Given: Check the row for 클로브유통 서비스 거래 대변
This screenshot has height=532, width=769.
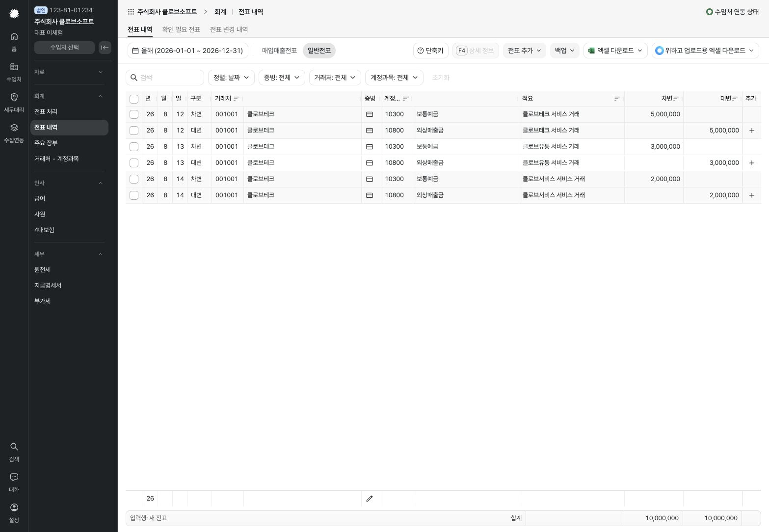Looking at the screenshot, I should [x=134, y=163].
